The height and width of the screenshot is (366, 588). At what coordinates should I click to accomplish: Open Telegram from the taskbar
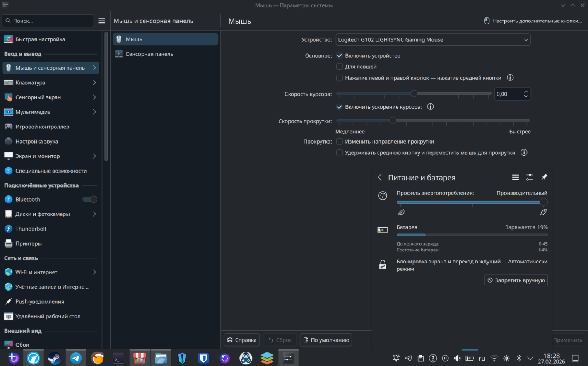tap(76, 358)
